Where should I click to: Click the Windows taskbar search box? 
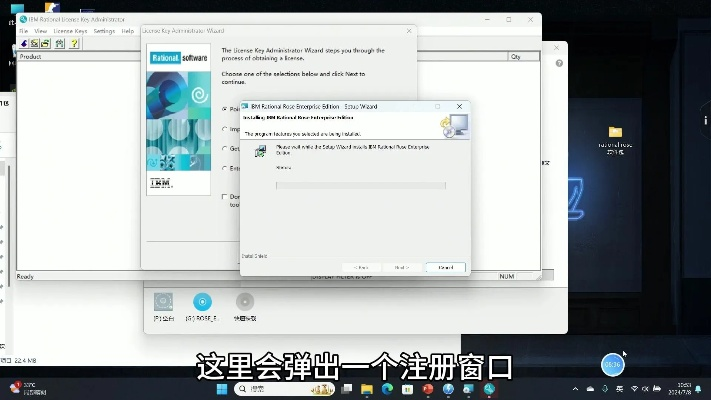click(270, 388)
